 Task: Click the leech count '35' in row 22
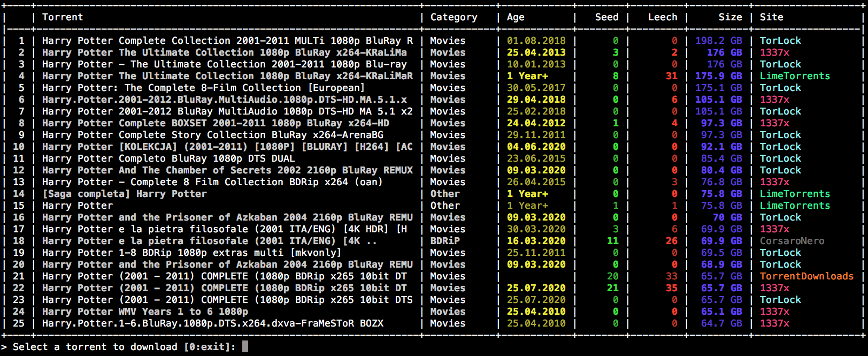click(672, 288)
